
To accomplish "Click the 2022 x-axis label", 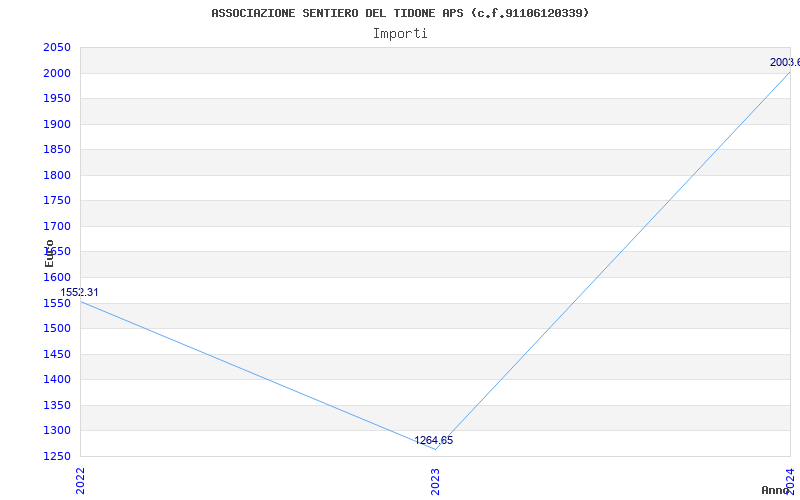I will tap(80, 481).
